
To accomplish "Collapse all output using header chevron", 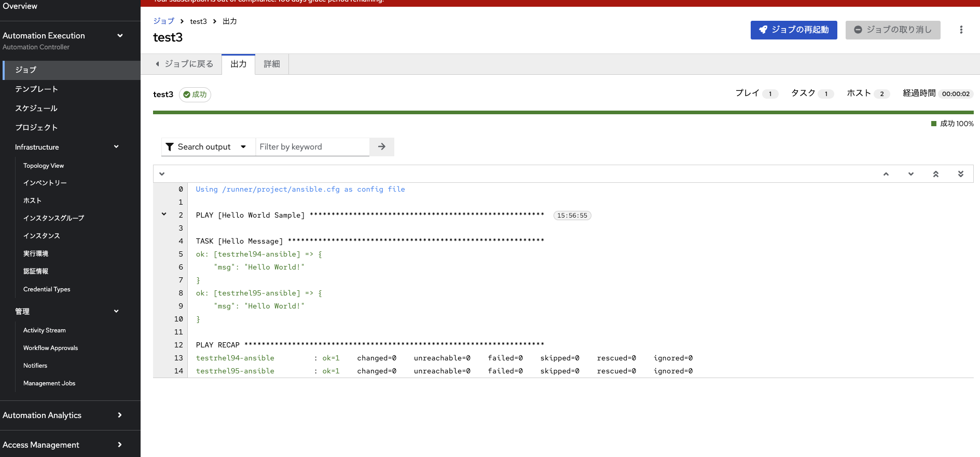I will (162, 174).
